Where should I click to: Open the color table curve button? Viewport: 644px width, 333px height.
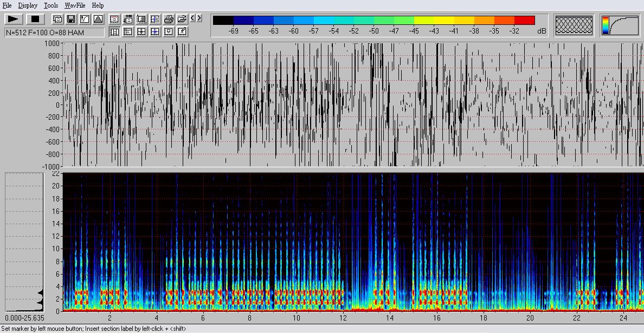620,25
